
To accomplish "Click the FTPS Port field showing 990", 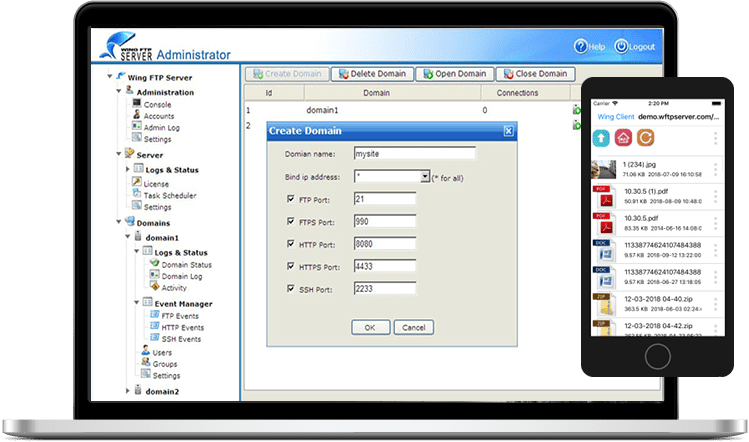I will click(x=385, y=221).
